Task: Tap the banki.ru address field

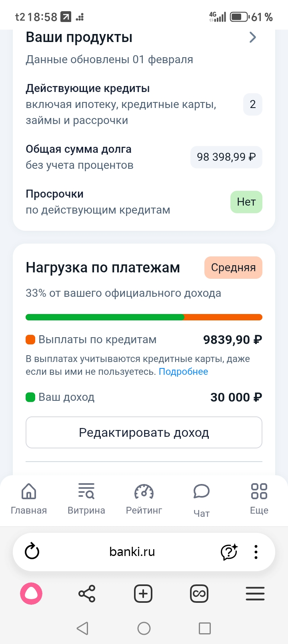Action: (x=132, y=552)
